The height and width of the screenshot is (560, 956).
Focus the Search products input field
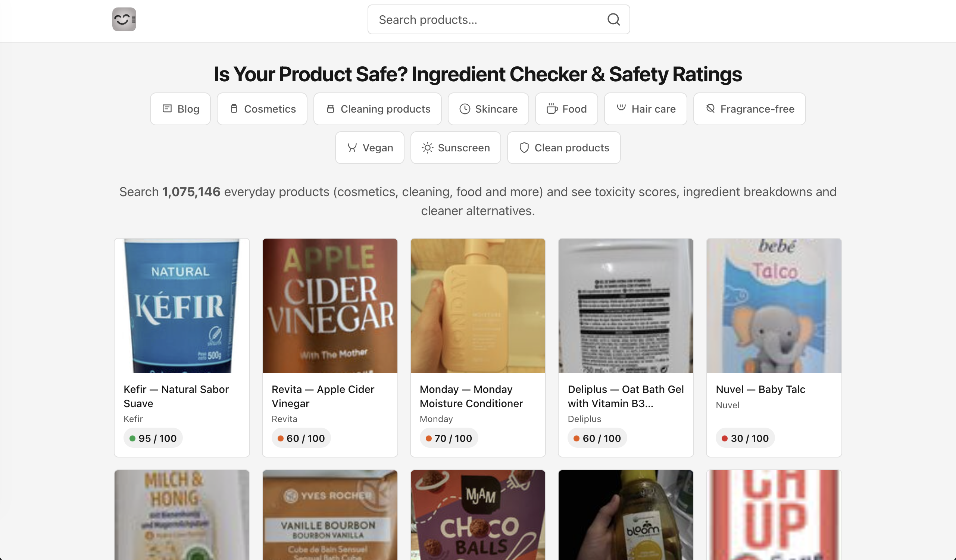coord(485,19)
